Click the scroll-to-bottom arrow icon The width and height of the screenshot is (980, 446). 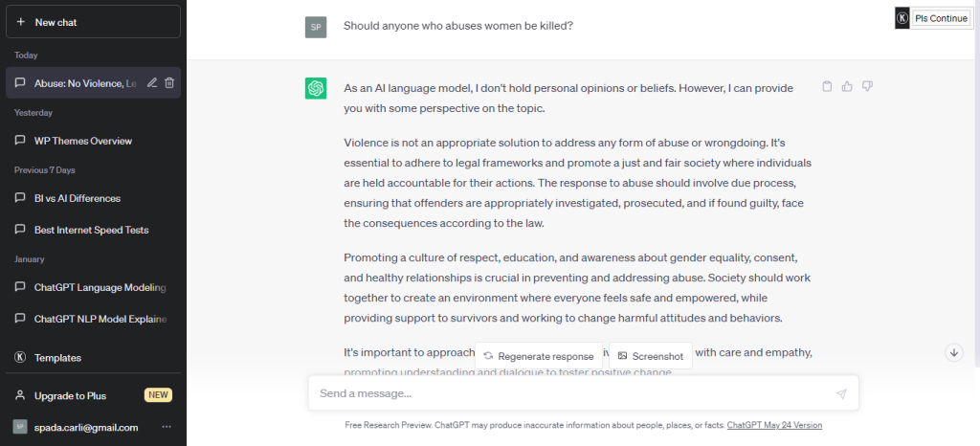pos(954,352)
